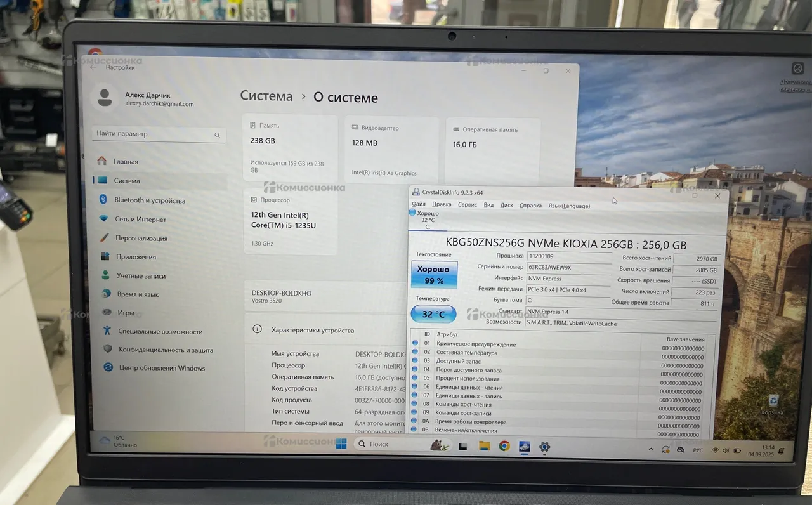Viewport: 812px width, 505px height.
Task: Click the Общее время работы 811 ч value
Action: [696, 303]
